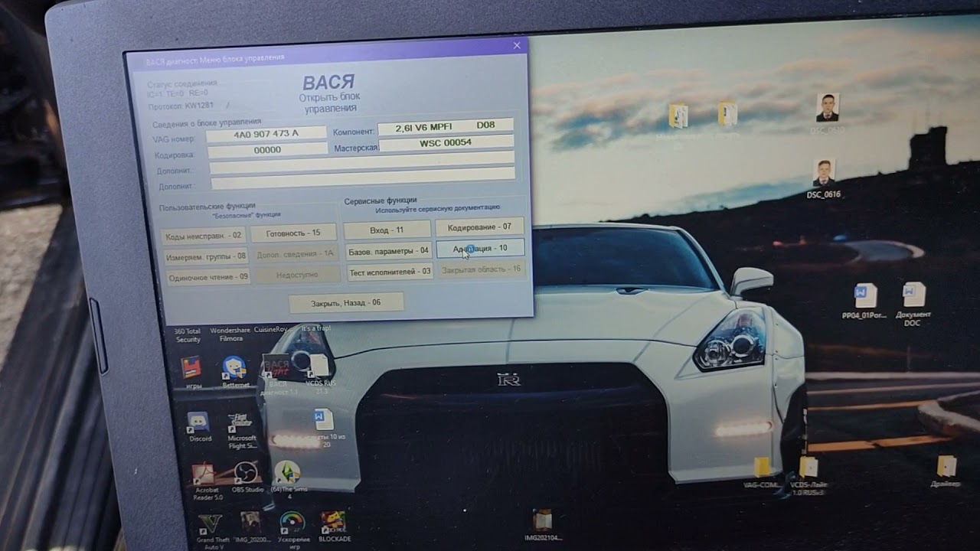Open the Acrobat Reader 5.0 shortcut
This screenshot has height=551, width=980.
(207, 481)
